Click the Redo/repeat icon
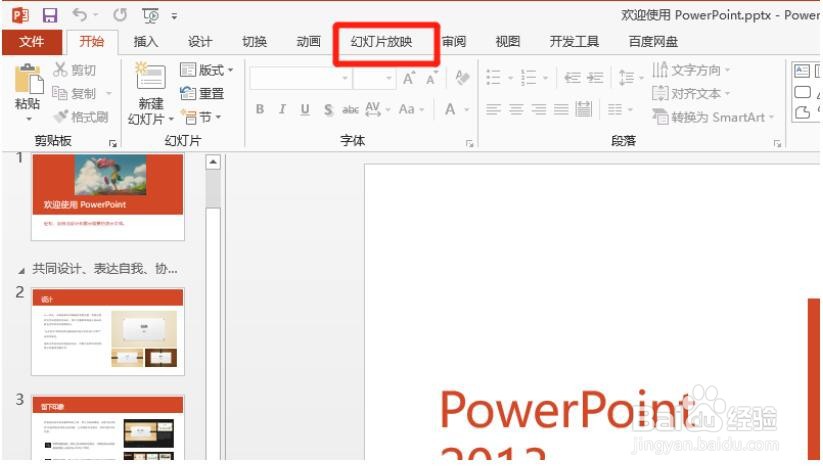This screenshot has width=823, height=473. pos(120,15)
